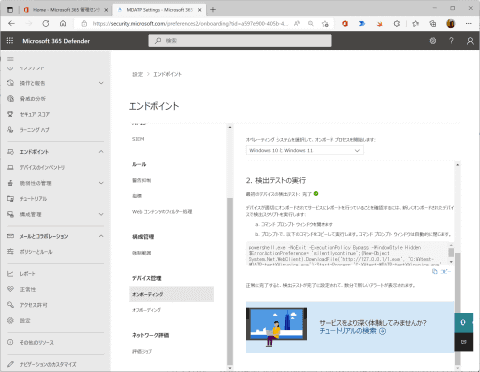The width and height of the screenshot is (480, 372).
Task: Open the app launcher waffle icon
Action: point(10,41)
